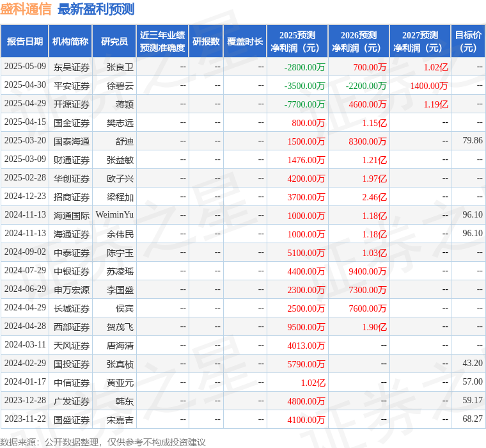486x448 pixels.
Task: Open the 东吴证券 institution entry
Action: pos(72,67)
